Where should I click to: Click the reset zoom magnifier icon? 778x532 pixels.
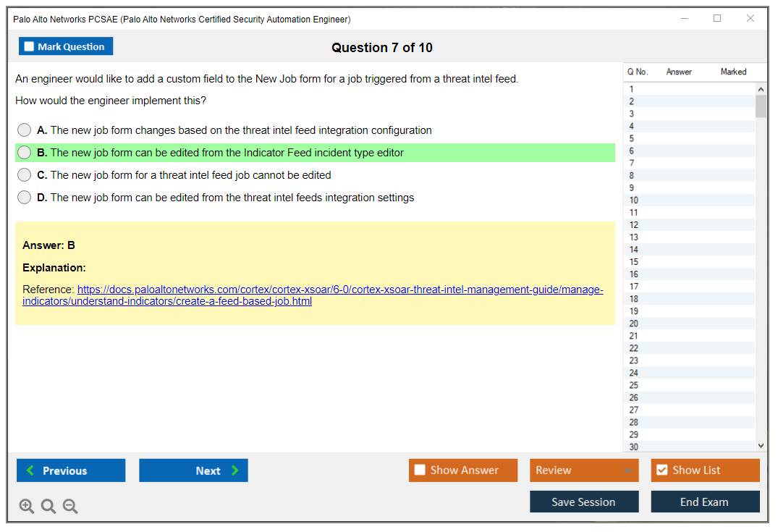[48, 507]
